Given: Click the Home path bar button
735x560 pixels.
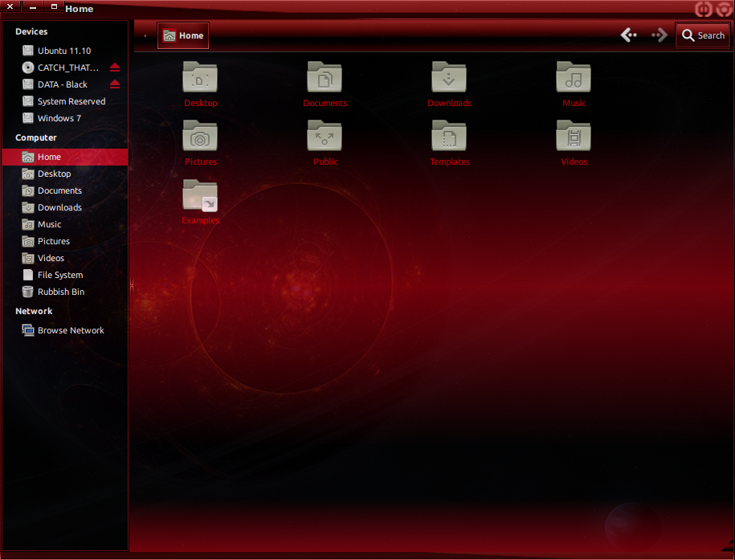Looking at the screenshot, I should [x=183, y=35].
